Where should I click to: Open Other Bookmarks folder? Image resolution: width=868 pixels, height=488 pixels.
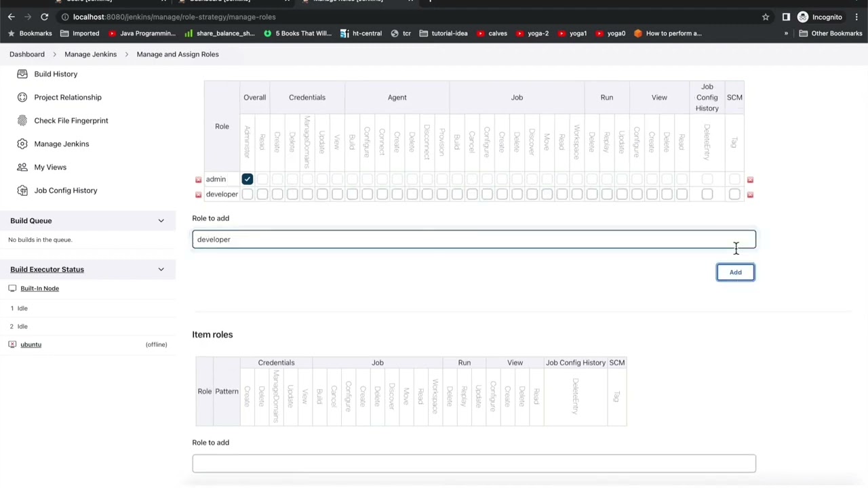831,33
